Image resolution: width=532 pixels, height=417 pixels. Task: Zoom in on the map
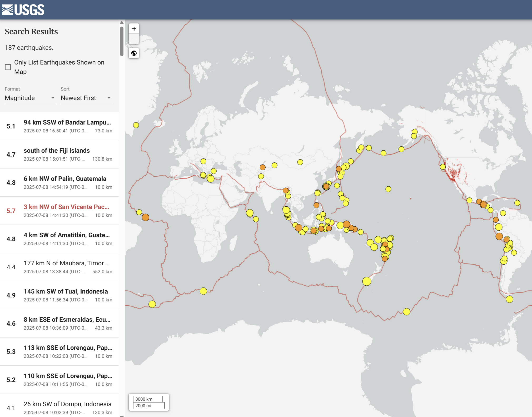tap(134, 28)
